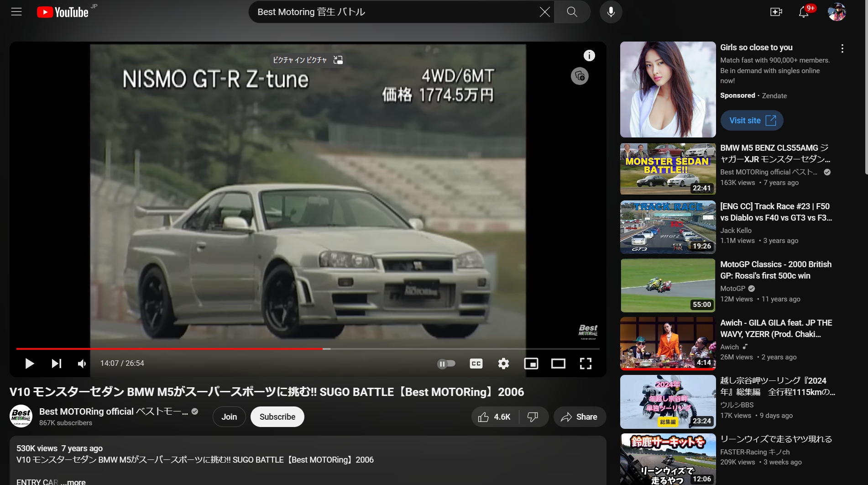Open 宗谷岬ツーリング video thumbnail

click(x=668, y=402)
